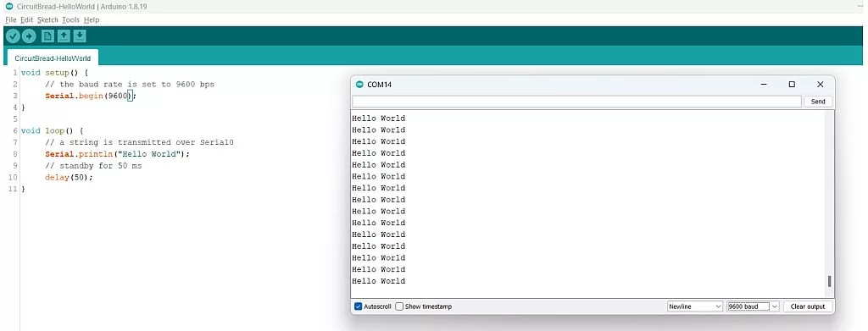Open the Help menu
The height and width of the screenshot is (331, 868).
tap(92, 19)
